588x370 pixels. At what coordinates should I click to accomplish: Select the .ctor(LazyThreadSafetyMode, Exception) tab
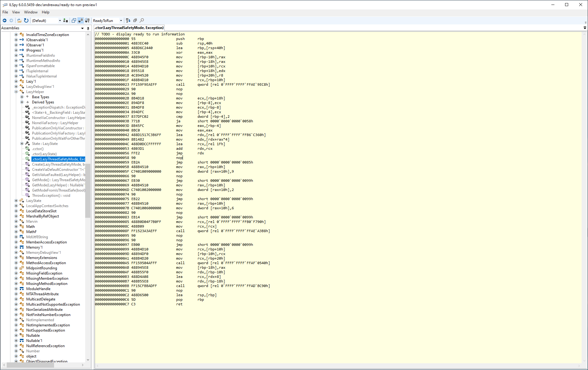[x=129, y=28]
